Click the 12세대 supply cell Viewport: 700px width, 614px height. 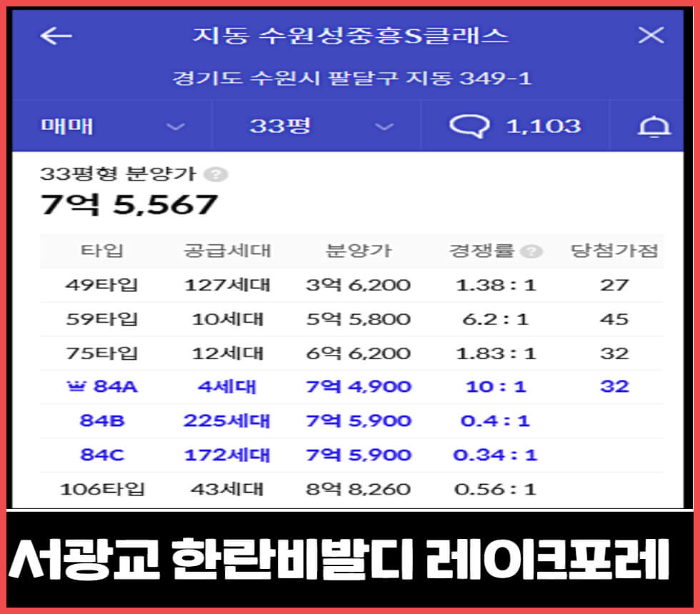tap(227, 353)
